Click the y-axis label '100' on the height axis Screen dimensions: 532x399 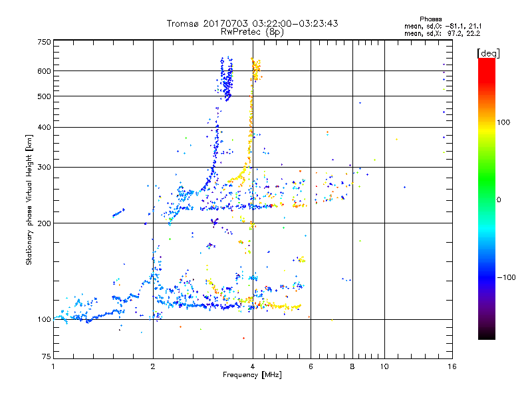pyautogui.click(x=44, y=319)
